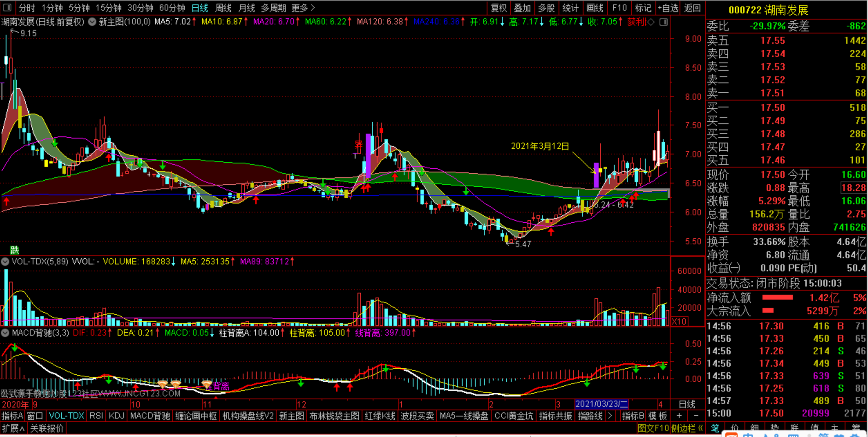The image size is (868, 437).
Task: Switch to the 指标B indicator group
Action: [633, 416]
